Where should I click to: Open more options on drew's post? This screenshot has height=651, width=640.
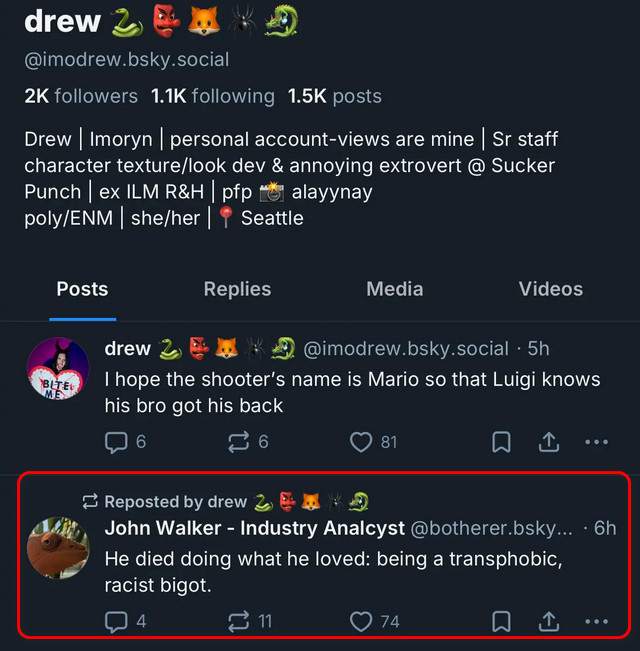[x=597, y=441]
